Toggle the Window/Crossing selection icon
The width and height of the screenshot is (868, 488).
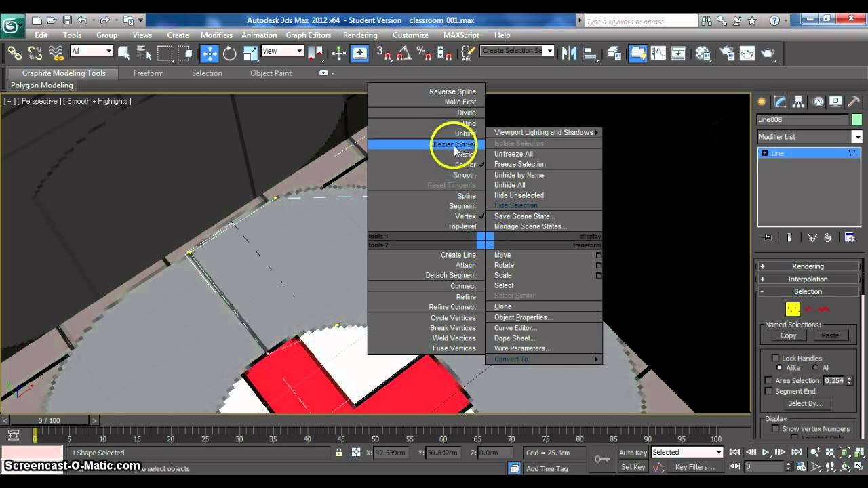pos(185,53)
